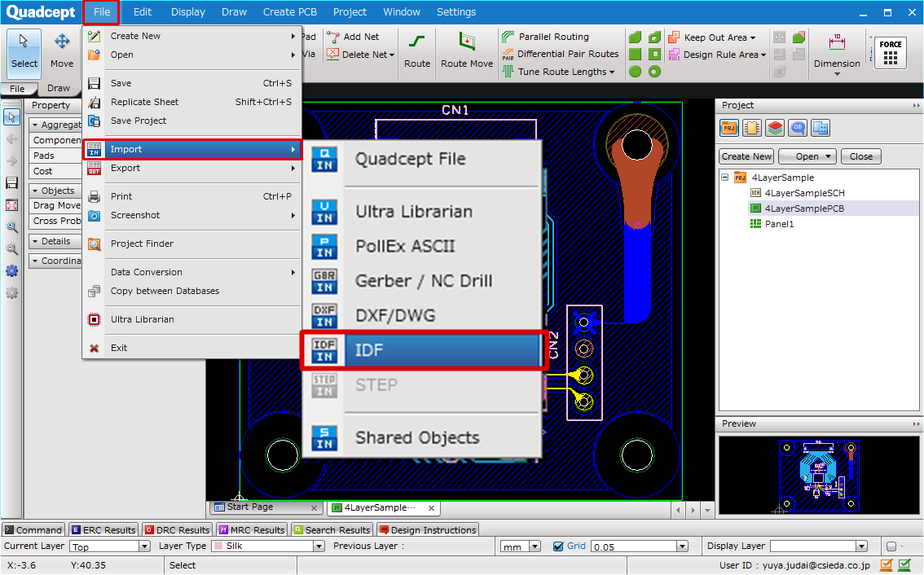
Task: Zoom in using left sidebar magnifier
Action: point(11,226)
